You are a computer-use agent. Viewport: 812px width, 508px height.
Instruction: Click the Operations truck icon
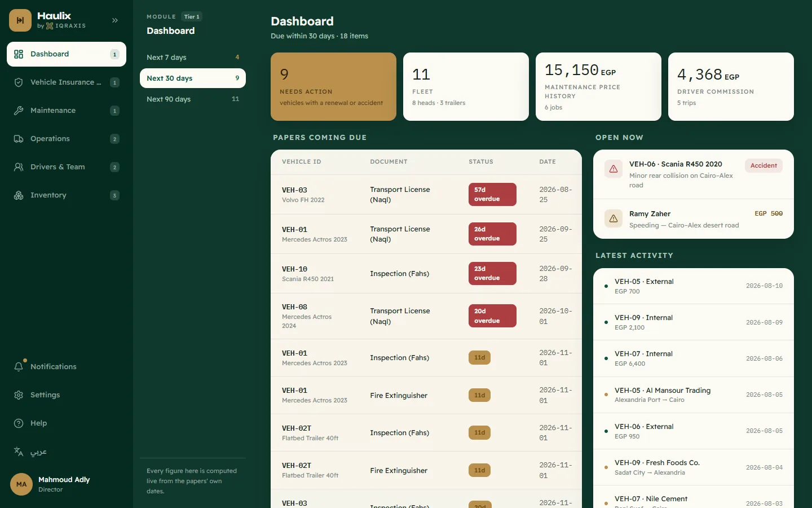19,139
